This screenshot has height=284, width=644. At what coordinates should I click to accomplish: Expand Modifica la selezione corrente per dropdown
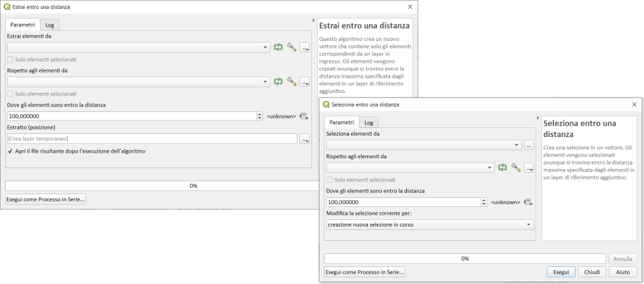[x=430, y=224]
